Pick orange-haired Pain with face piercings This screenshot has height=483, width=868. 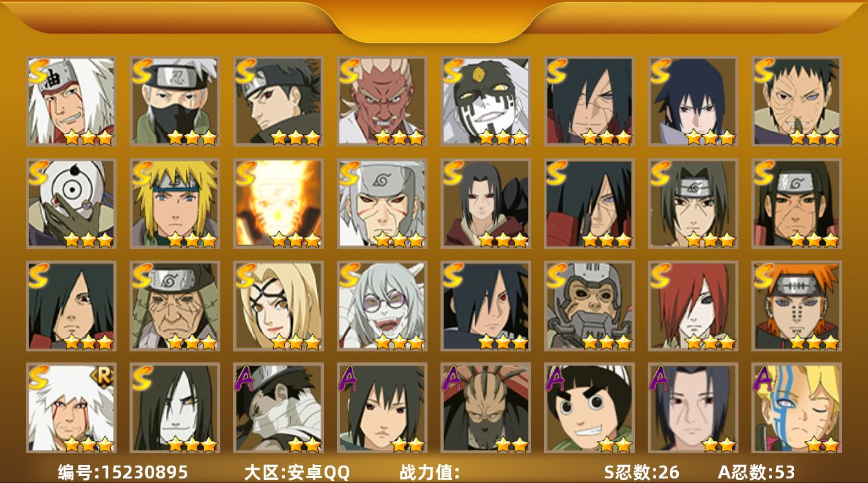(x=797, y=306)
